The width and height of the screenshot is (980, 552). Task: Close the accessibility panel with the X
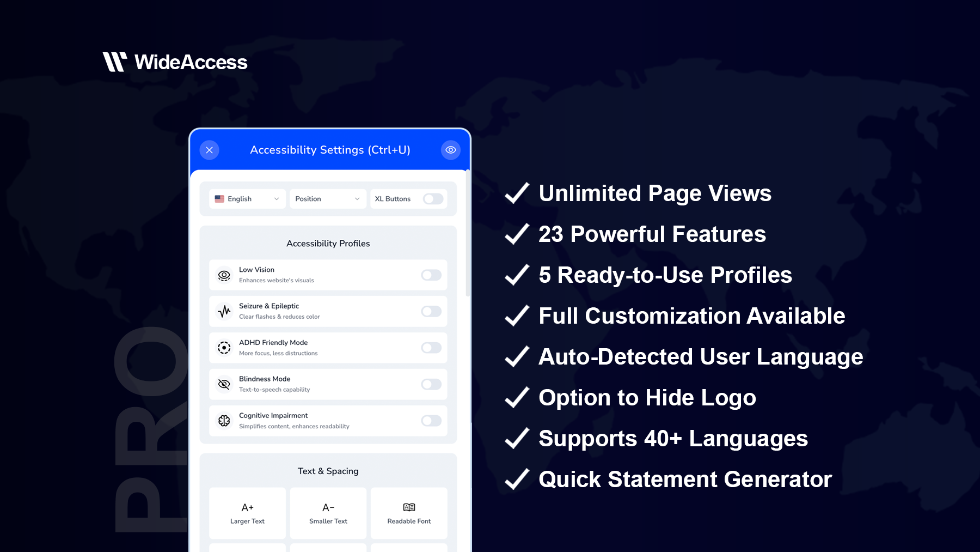click(209, 150)
